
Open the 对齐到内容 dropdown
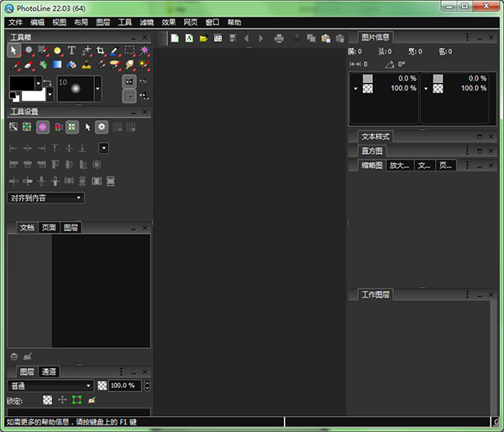pos(45,198)
